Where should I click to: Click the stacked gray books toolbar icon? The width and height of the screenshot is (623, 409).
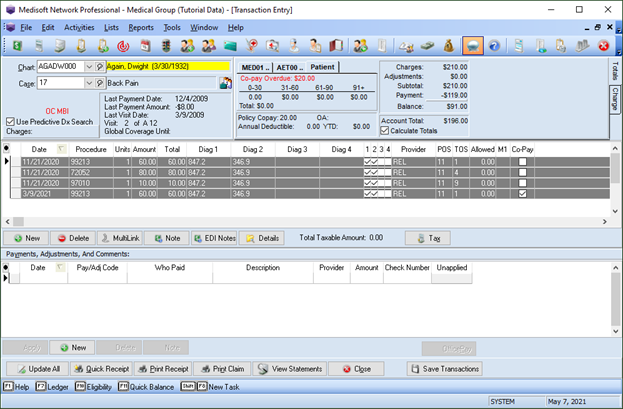coord(582,46)
